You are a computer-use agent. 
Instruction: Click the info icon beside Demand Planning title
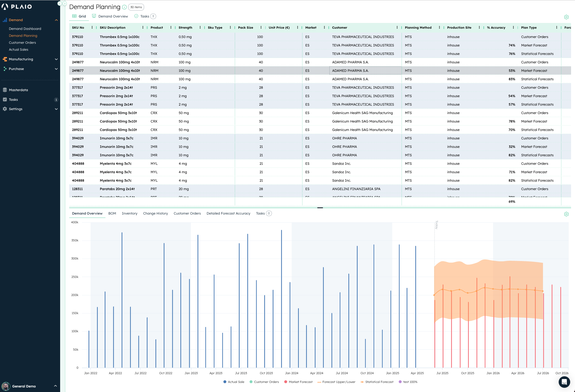click(124, 7)
